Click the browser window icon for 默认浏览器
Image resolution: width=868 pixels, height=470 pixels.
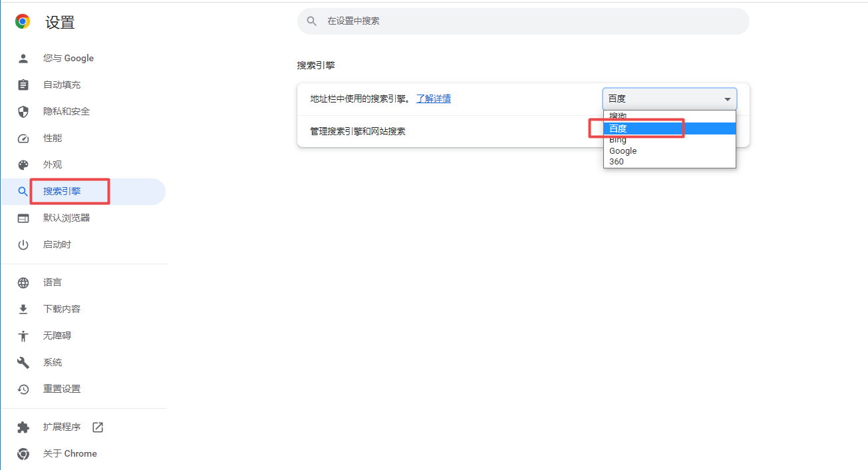click(x=23, y=218)
